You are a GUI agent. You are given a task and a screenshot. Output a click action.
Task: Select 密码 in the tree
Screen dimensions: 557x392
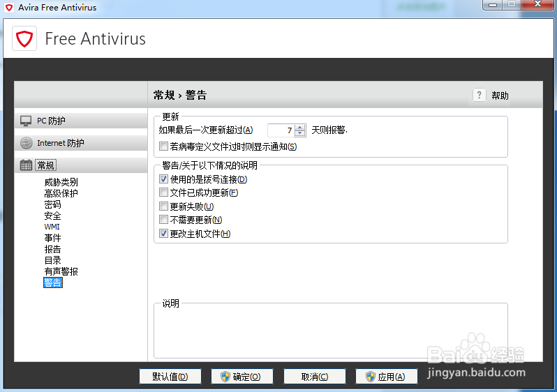(x=52, y=204)
